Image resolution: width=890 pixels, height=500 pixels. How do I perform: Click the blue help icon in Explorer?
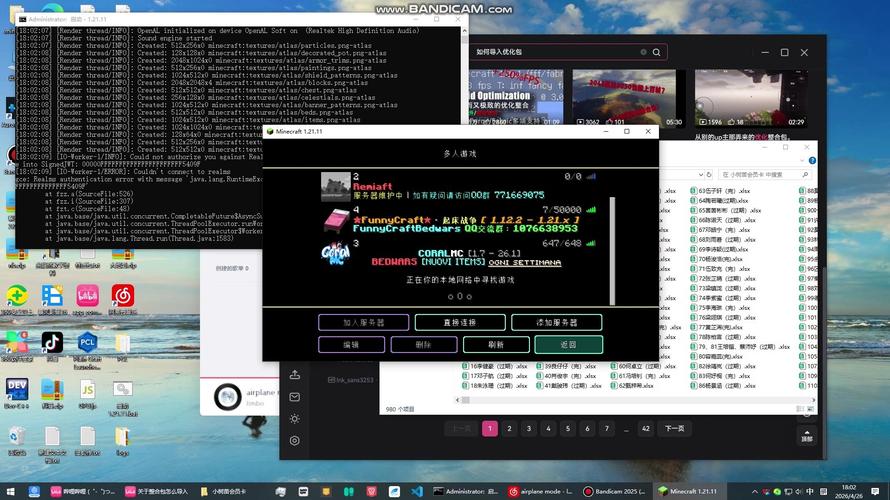[812, 161]
